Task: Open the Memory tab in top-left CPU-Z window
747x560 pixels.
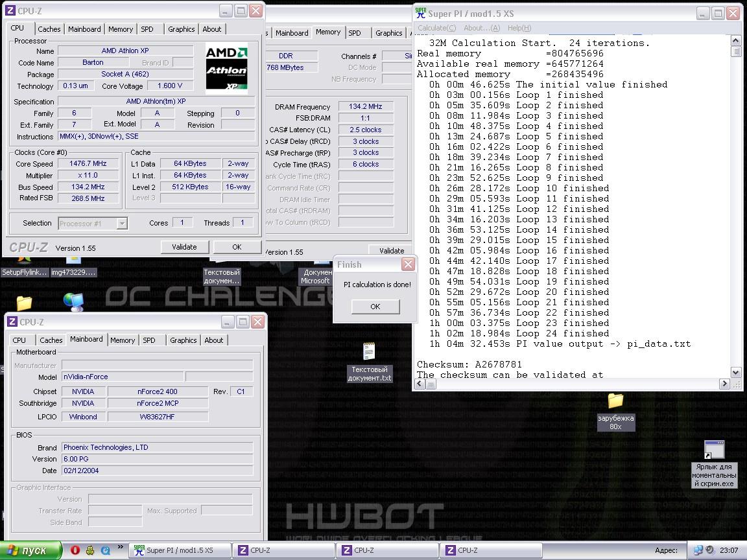Action: pyautogui.click(x=121, y=29)
